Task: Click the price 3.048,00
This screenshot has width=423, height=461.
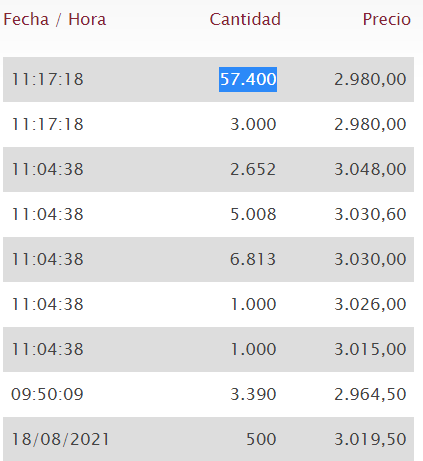Action: (370, 169)
